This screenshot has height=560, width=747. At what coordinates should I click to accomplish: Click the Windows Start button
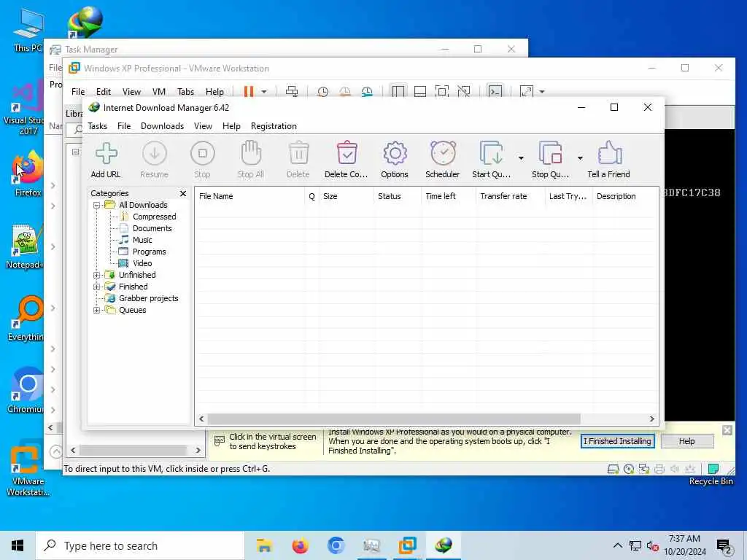pyautogui.click(x=18, y=545)
